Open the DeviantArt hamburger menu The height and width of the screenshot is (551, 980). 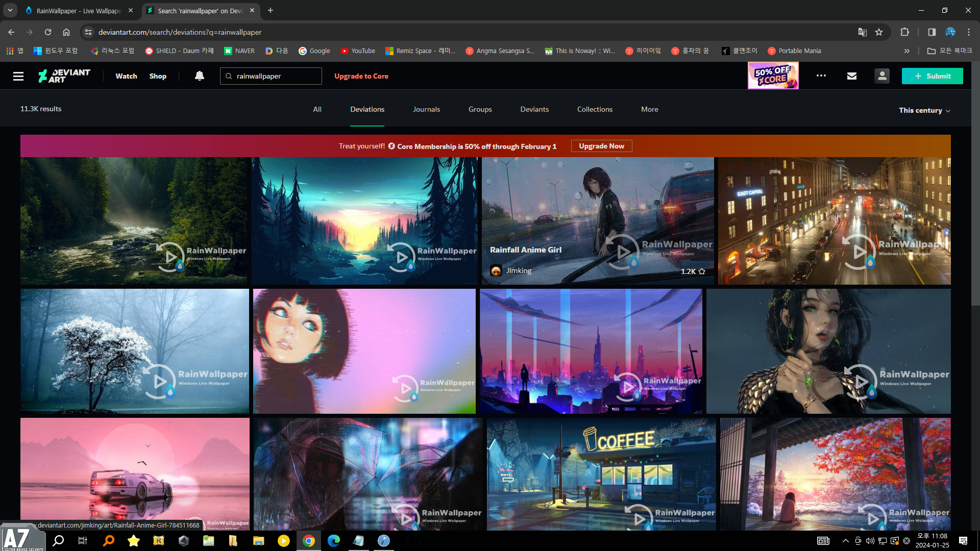(18, 76)
